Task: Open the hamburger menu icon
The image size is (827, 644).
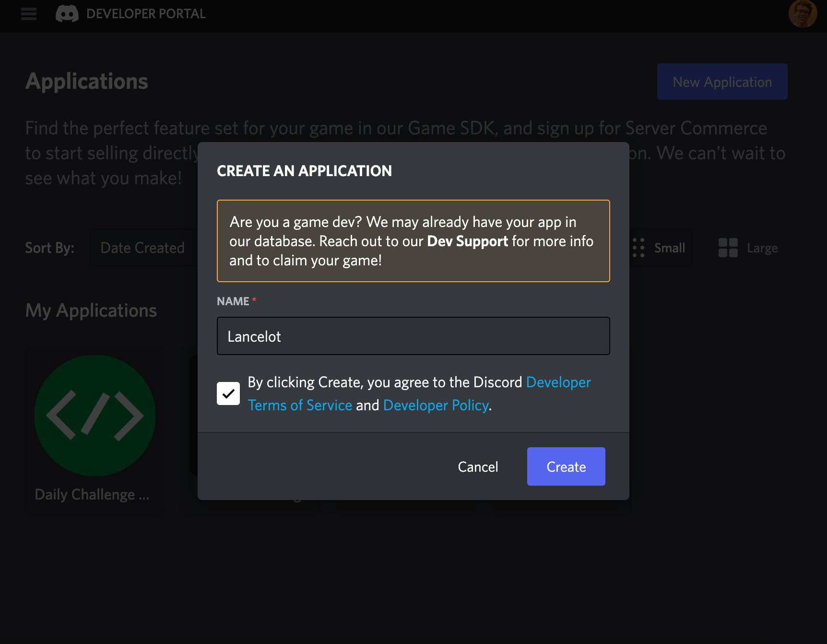Action: coord(29,14)
